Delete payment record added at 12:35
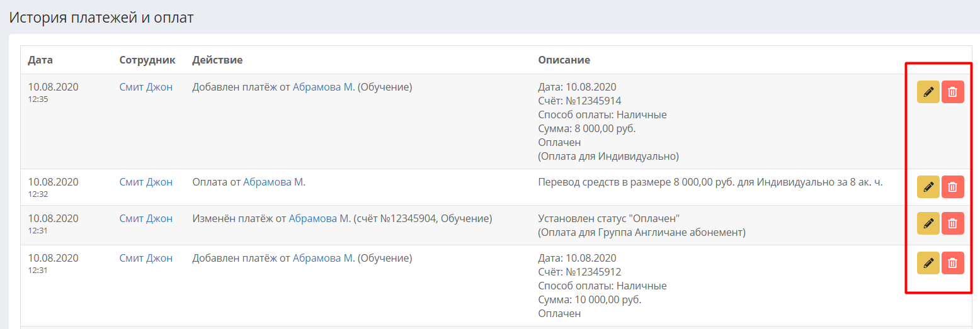Viewport: 980px width, 329px height. 952,92
